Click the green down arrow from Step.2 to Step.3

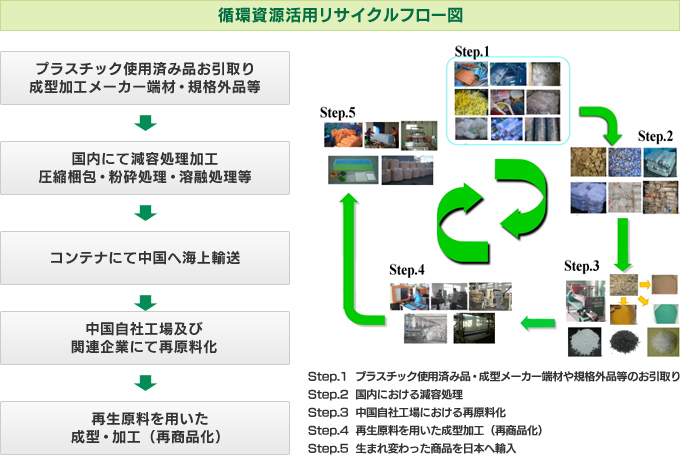click(623, 240)
